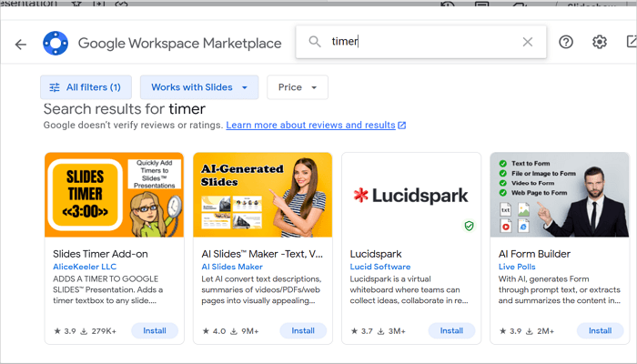The image size is (637, 364).
Task: Click the Search results for timer heading
Action: 125,109
